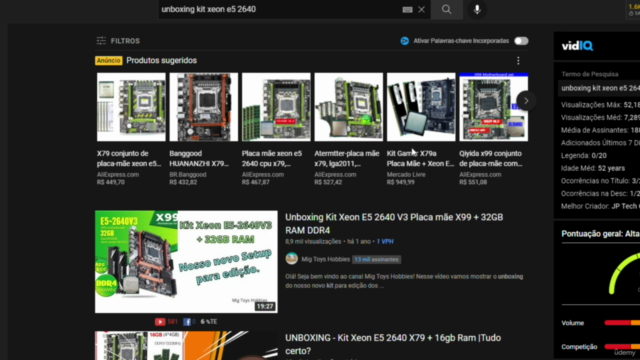Screen dimensions: 640x360
Task: Open Unboxing Kit Xeon E5 2640 V3 title
Action: click(x=394, y=223)
